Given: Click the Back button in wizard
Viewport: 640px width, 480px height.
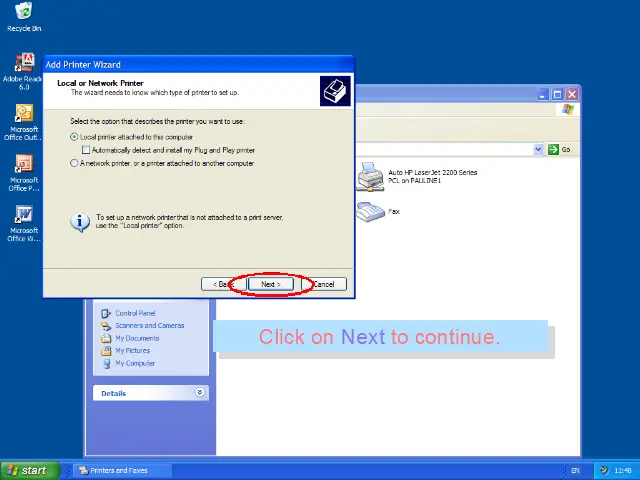Looking at the screenshot, I should pyautogui.click(x=223, y=284).
